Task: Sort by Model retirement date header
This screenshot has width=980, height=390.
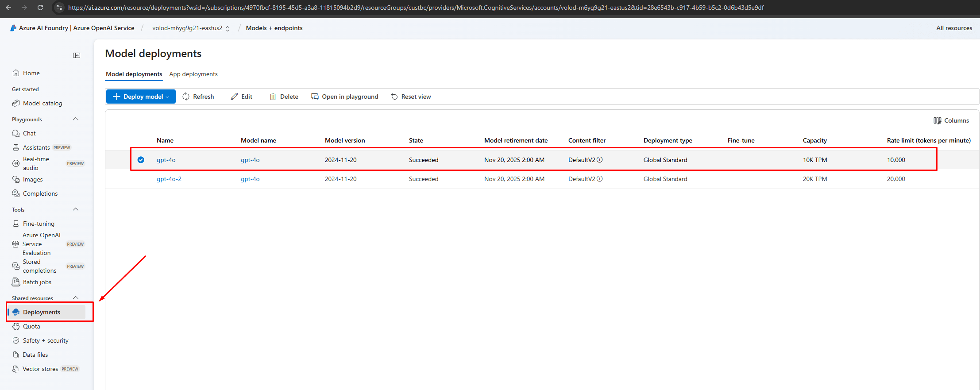Action: tap(516, 140)
